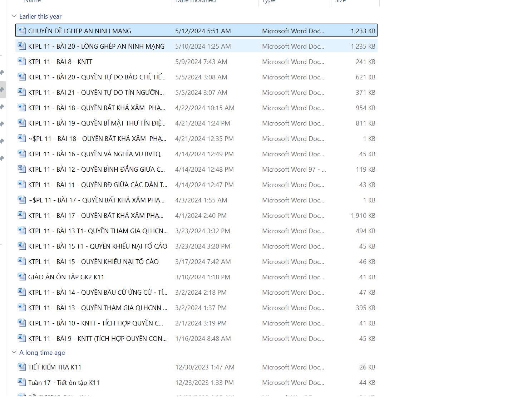This screenshot has height=397, width=532.
Task: Click Word icon of BÀI 11 - QUYỀN BĐ GIỮA CÁC DÂN T
Action: click(x=22, y=184)
